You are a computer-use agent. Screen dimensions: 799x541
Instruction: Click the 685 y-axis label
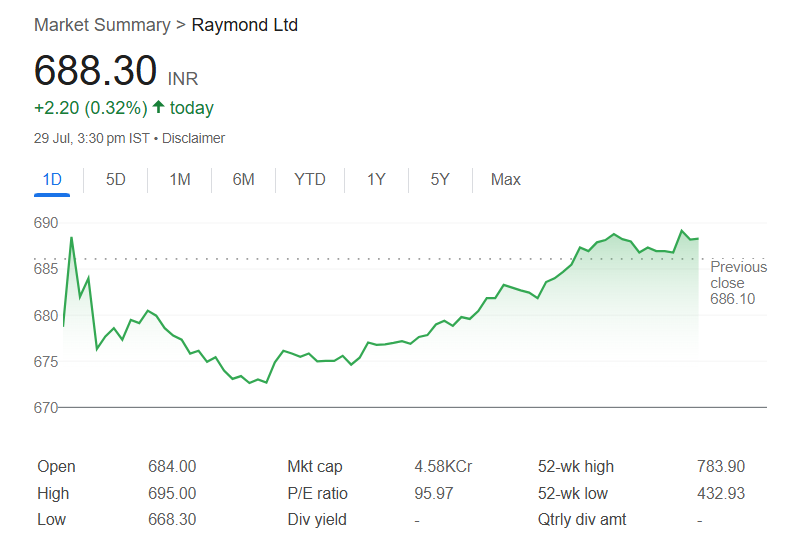click(x=46, y=269)
